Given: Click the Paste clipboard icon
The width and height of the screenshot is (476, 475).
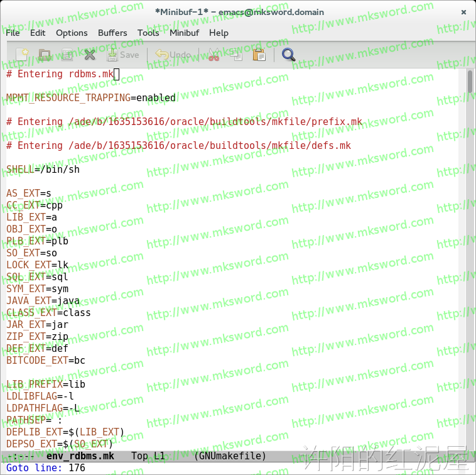Looking at the screenshot, I should click(x=259, y=55).
